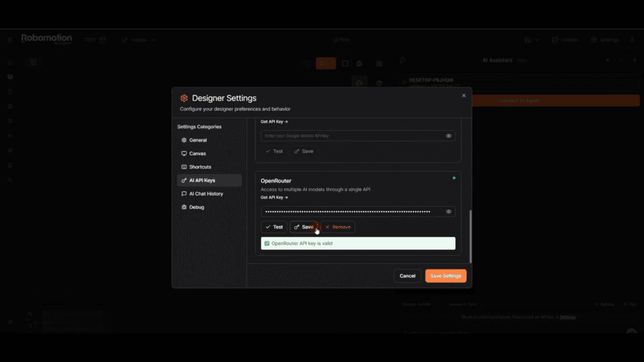
Task: Open the Home icon in left sidebar
Action: (x=10, y=62)
